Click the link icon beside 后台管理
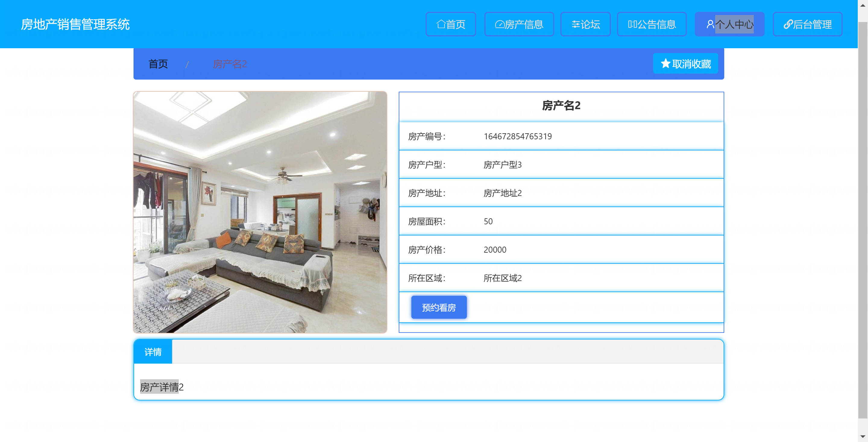Viewport: 868px width, 442px height. click(x=788, y=24)
